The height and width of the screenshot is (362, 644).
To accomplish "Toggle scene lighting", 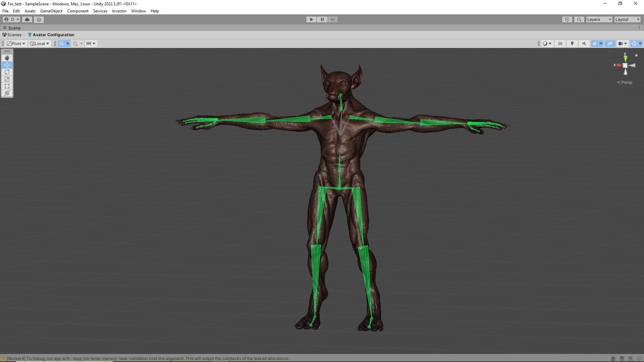I will (x=572, y=44).
